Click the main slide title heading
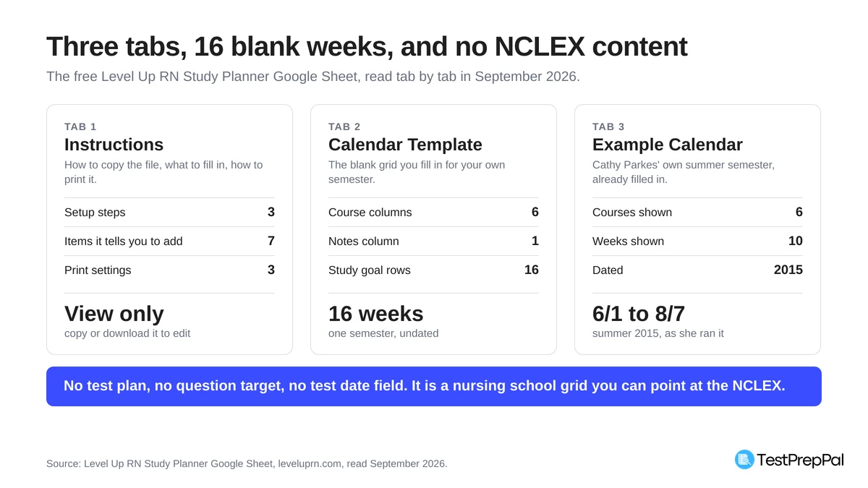Screen dimensions: 868x488 (x=367, y=46)
